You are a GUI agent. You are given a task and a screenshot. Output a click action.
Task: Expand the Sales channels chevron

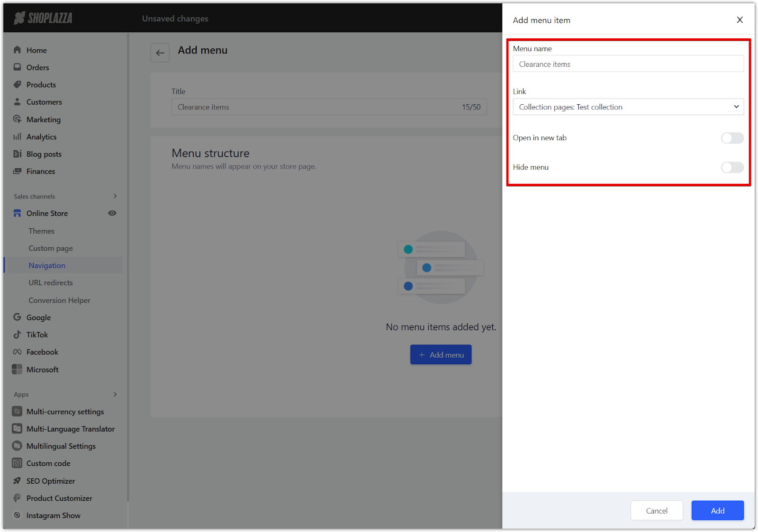(115, 196)
